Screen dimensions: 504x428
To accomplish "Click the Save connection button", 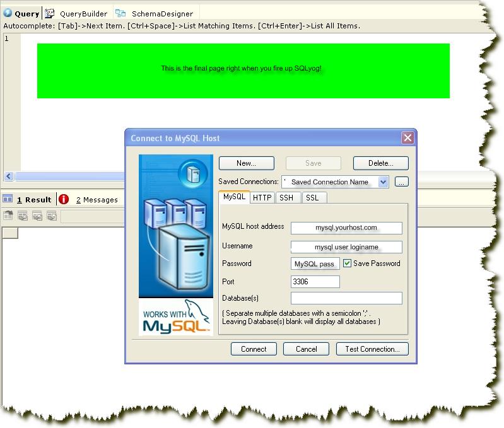I will tap(314, 163).
